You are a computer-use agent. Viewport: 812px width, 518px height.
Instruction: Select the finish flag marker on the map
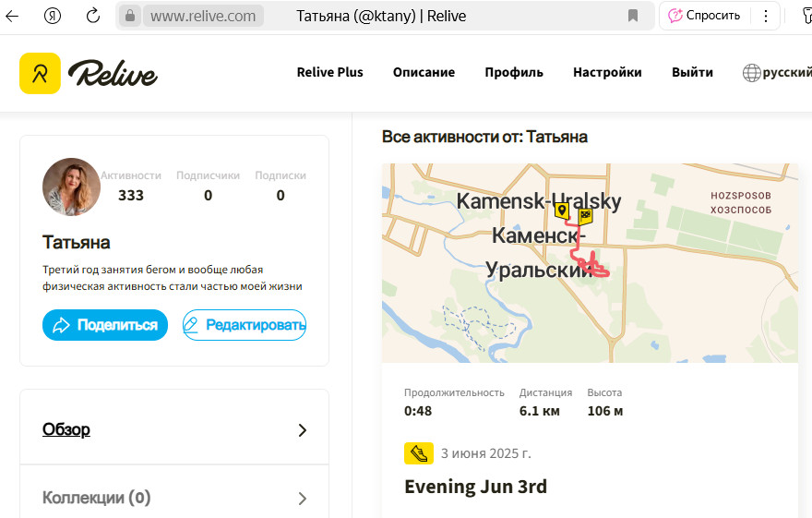pyautogui.click(x=585, y=216)
